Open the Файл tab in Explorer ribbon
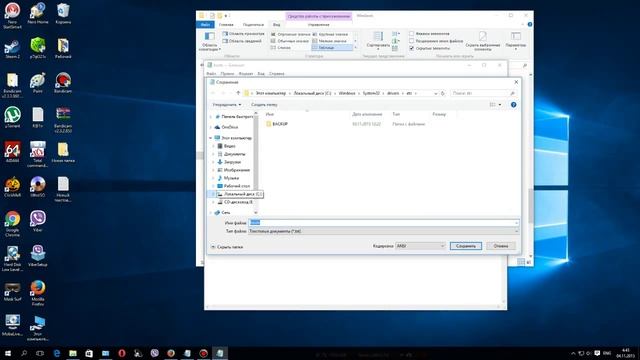640x360 pixels. (205, 24)
